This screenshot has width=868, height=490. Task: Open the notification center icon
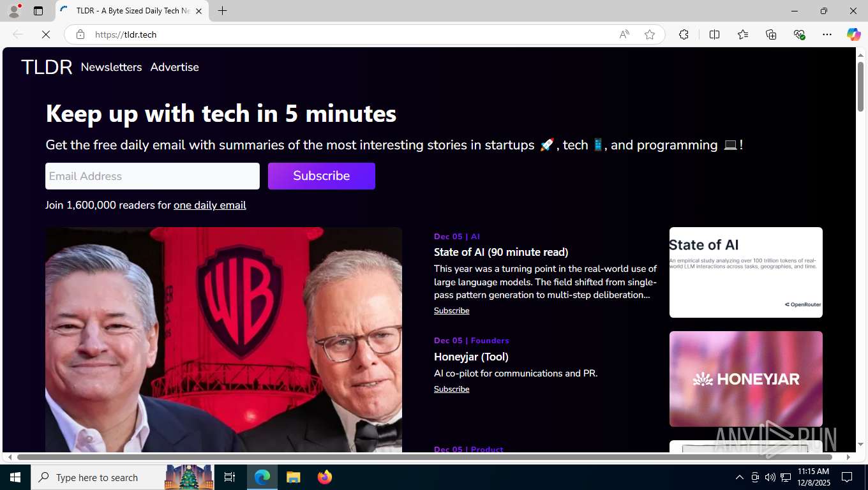click(847, 477)
